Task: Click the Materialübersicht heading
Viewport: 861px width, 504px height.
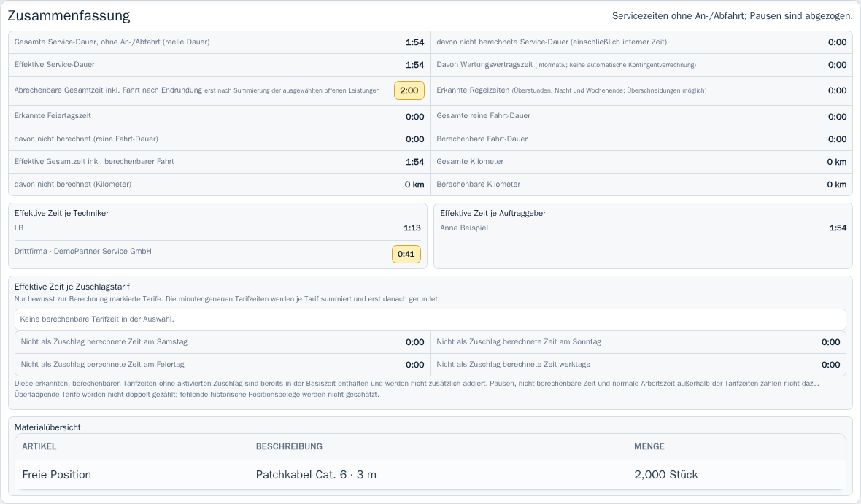Action: click(47, 427)
